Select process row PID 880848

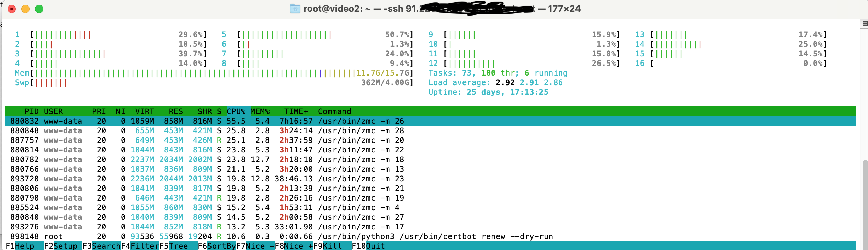click(431, 130)
